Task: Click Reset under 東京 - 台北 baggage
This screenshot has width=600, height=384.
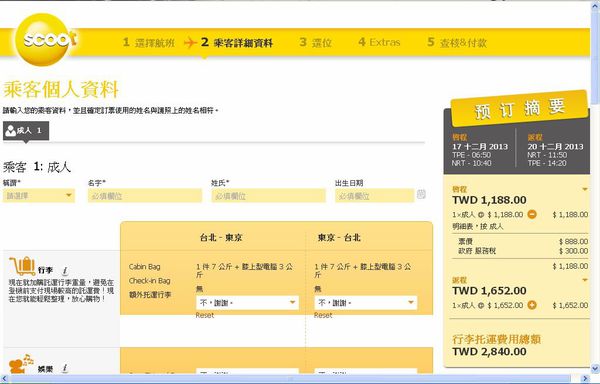Action: point(323,316)
